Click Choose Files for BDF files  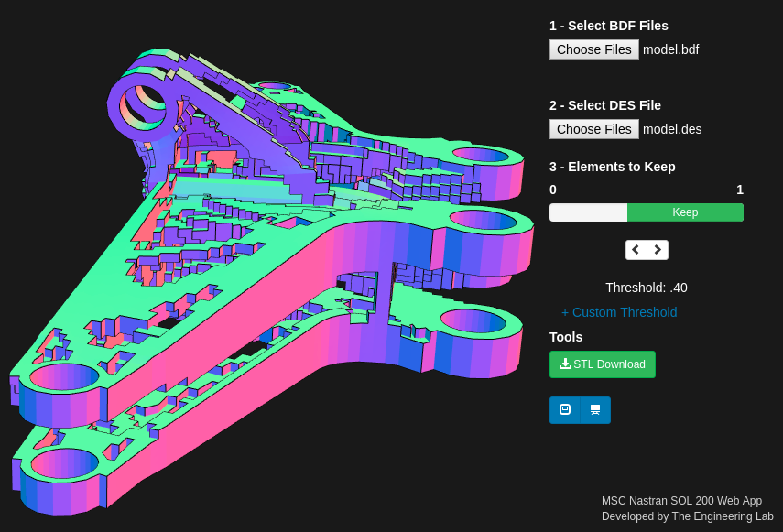593,49
